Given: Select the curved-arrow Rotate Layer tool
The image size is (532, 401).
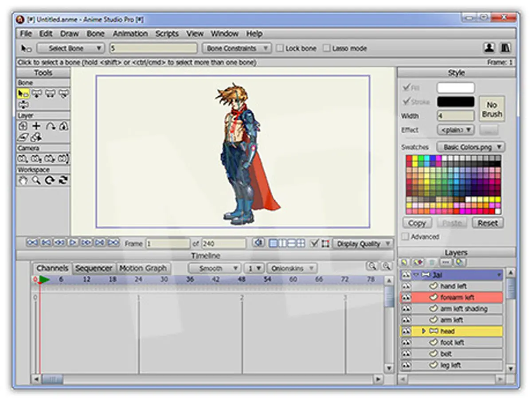Looking at the screenshot, I should (x=50, y=126).
